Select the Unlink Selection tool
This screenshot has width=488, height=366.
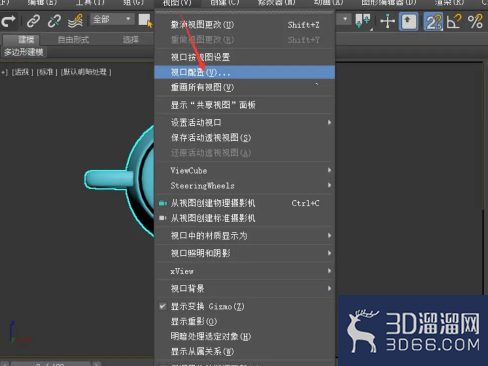pos(54,21)
